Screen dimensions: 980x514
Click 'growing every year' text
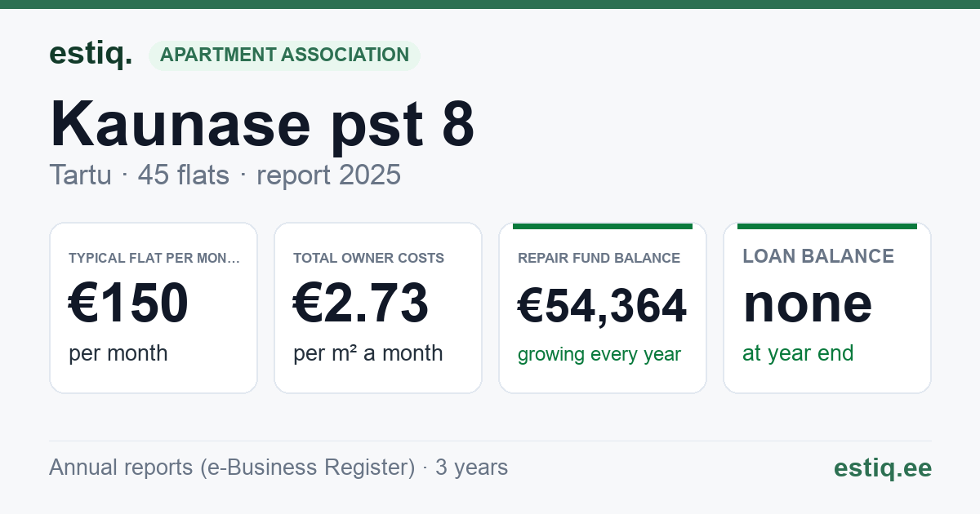[599, 355]
